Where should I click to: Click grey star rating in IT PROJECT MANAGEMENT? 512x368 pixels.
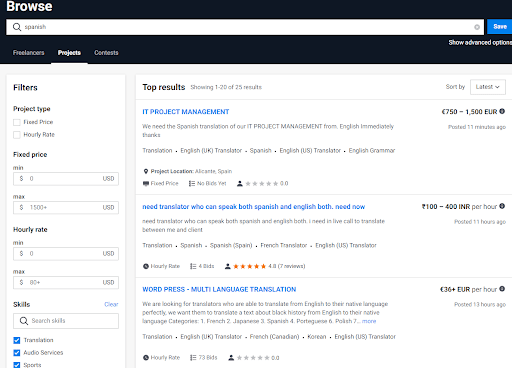(262, 184)
